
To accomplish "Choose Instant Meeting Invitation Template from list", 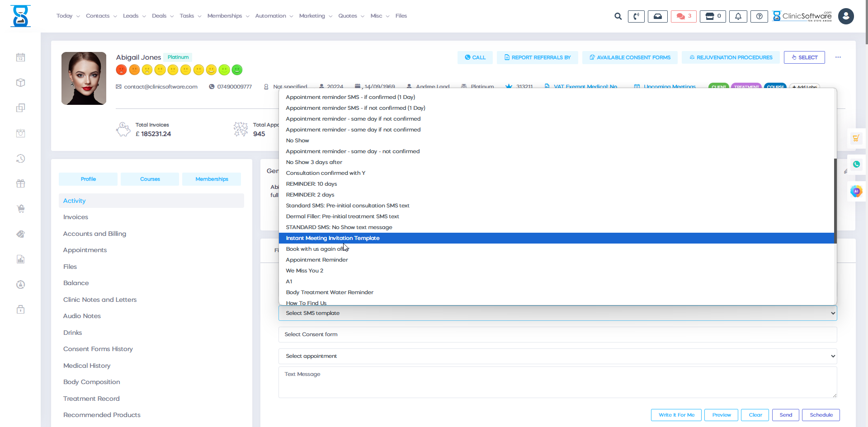I will click(x=333, y=238).
